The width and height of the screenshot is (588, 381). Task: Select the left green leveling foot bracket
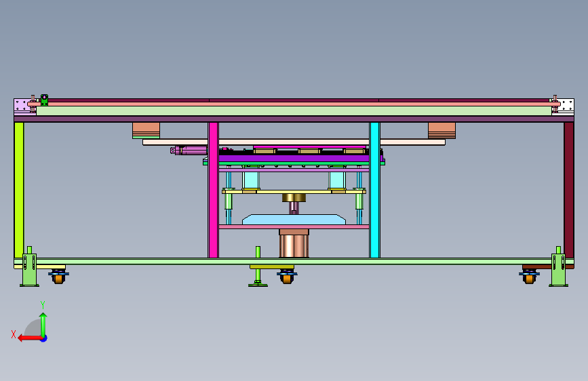pyautogui.click(x=29, y=270)
